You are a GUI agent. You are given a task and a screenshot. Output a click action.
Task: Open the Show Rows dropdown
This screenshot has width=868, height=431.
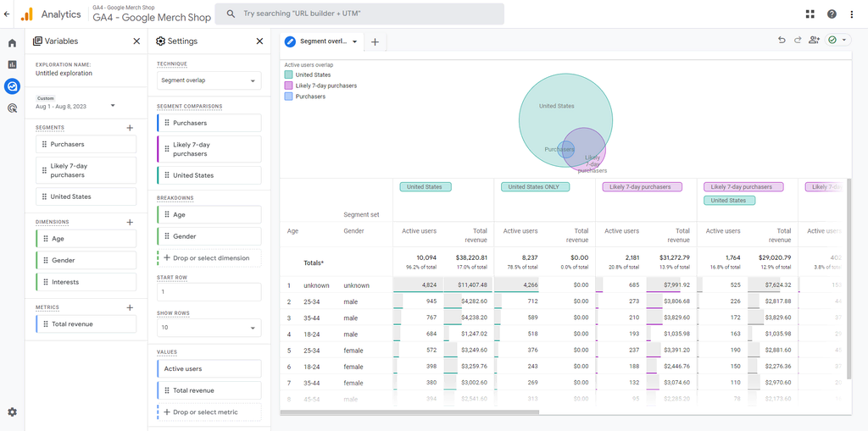[209, 327]
